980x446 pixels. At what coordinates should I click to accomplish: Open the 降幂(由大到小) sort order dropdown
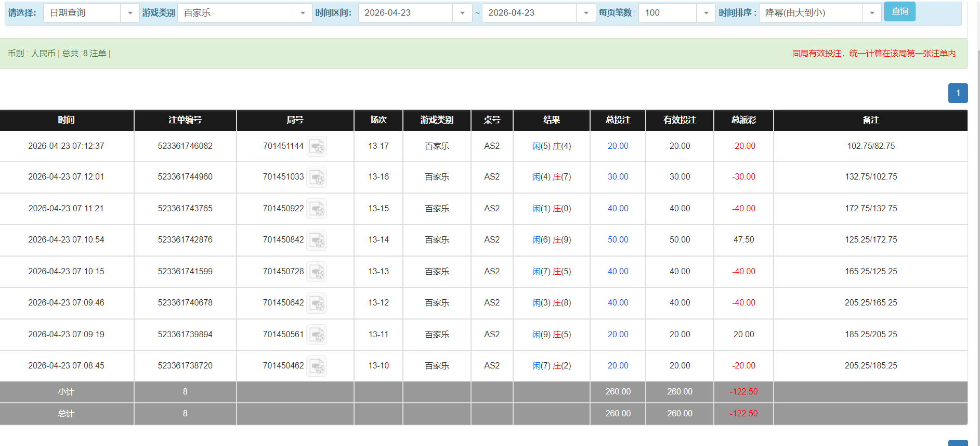[x=871, y=13]
